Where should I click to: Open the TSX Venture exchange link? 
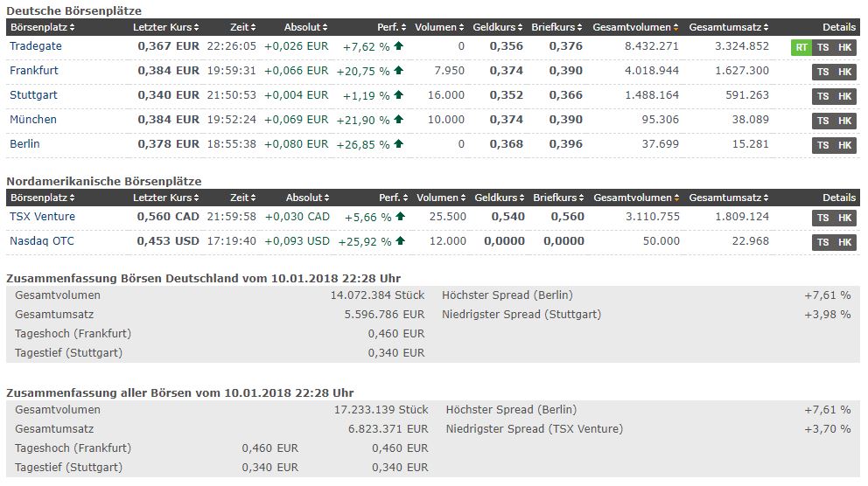pos(42,217)
